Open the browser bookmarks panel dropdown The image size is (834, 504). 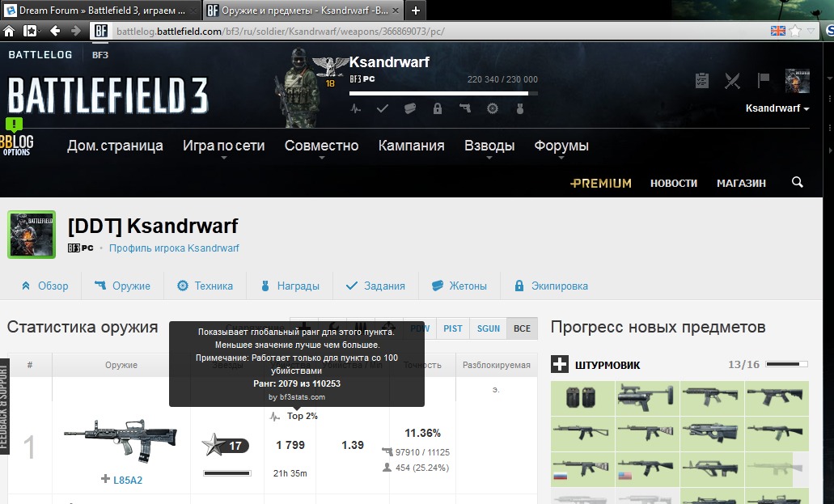coord(32,31)
